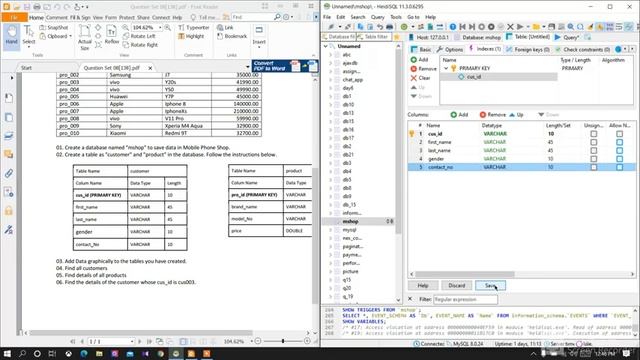Click the Help button below columns list
This screenshot has height=360, width=640.
coord(423,285)
